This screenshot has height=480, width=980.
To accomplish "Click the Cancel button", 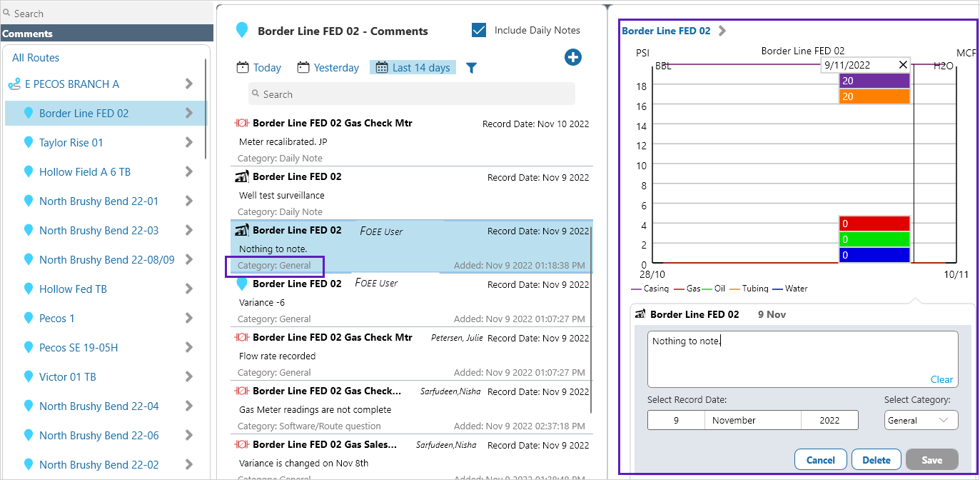I will pos(820,460).
